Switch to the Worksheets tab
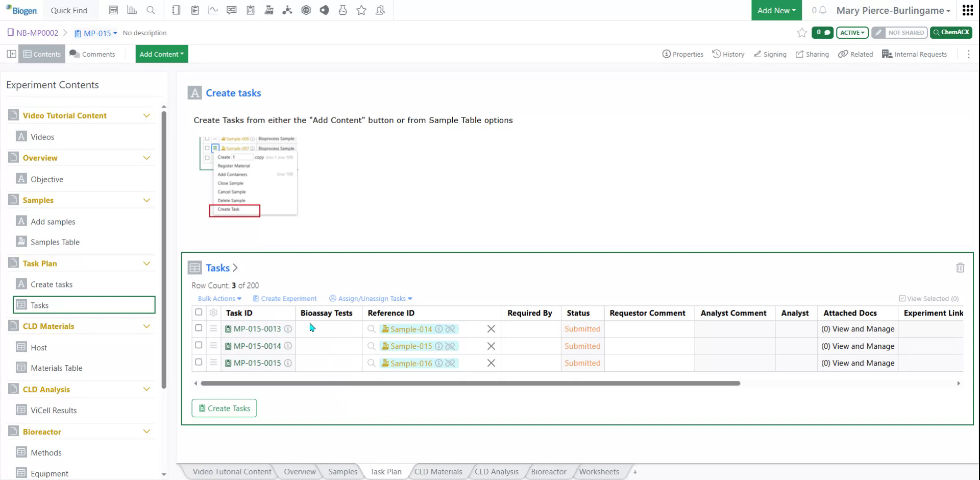This screenshot has width=980, height=480. point(599,471)
